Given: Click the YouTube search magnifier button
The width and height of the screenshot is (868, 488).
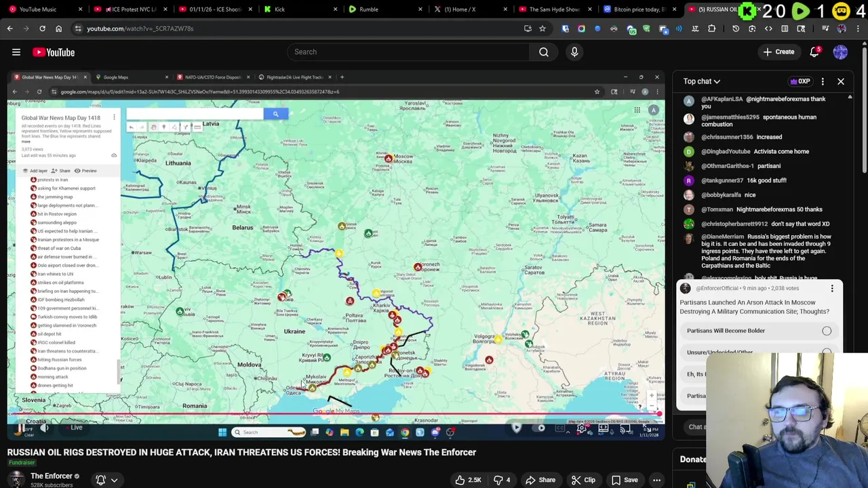Looking at the screenshot, I should pos(544,52).
